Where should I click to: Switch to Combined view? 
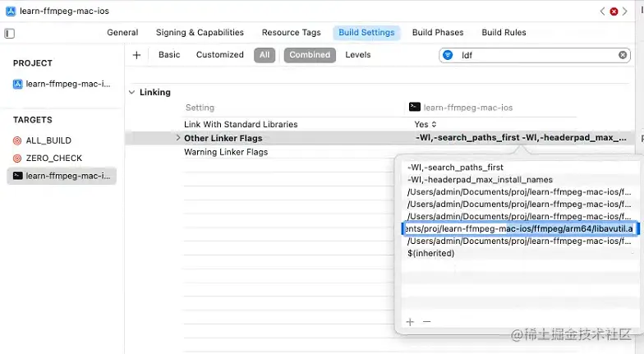pos(310,55)
